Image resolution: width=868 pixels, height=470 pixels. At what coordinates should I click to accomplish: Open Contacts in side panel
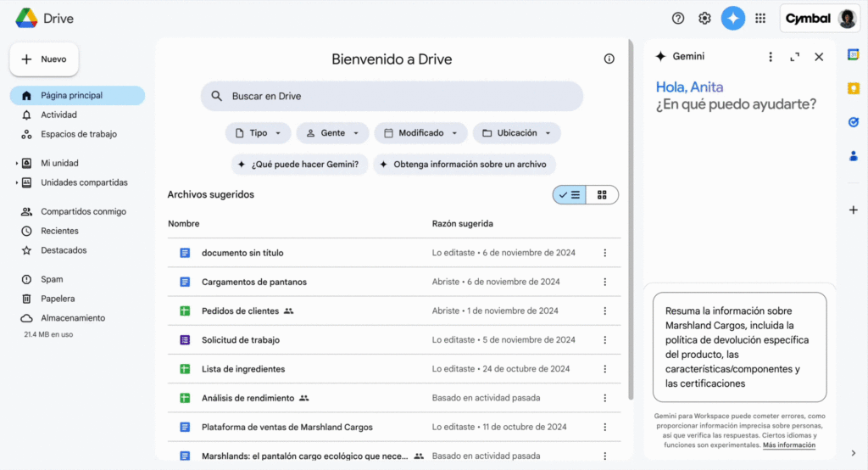click(x=853, y=156)
